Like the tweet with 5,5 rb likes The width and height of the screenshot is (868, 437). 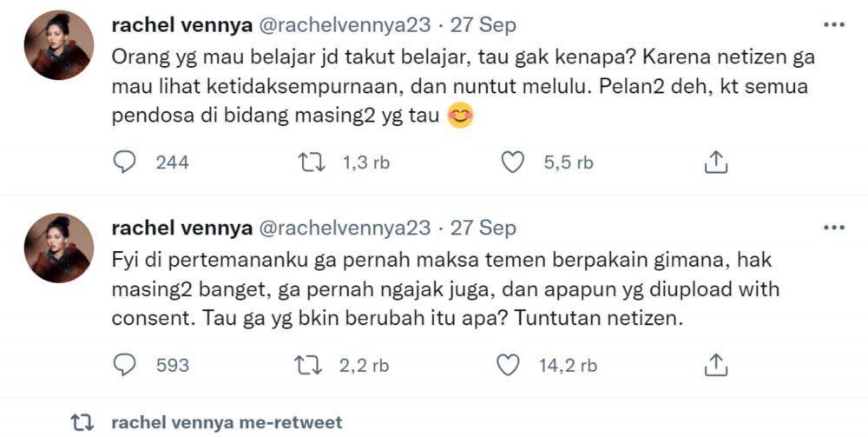(x=512, y=162)
